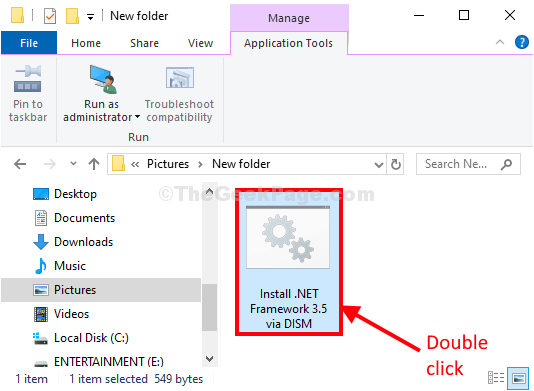Click the Manage contextual tab header
The width and height of the screenshot is (534, 391).
[x=289, y=18]
